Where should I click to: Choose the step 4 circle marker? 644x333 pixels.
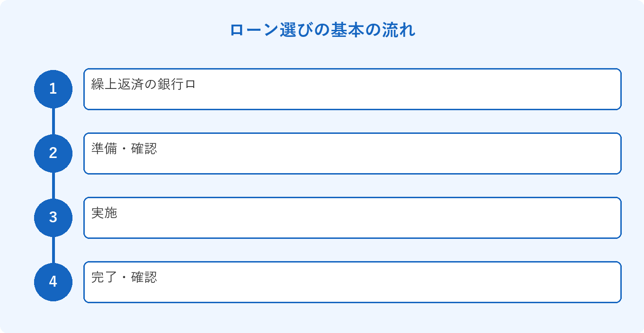pos(53,282)
